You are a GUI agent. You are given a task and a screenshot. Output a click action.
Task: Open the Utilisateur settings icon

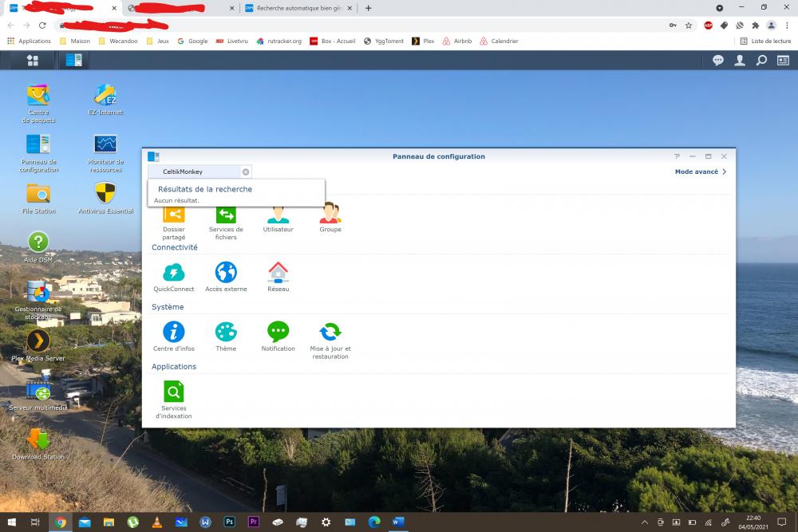pos(278,219)
